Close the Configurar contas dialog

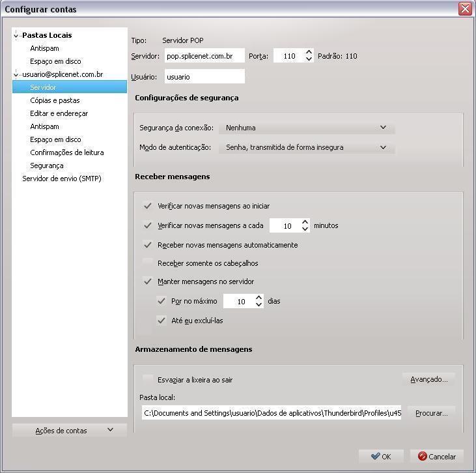click(x=465, y=9)
